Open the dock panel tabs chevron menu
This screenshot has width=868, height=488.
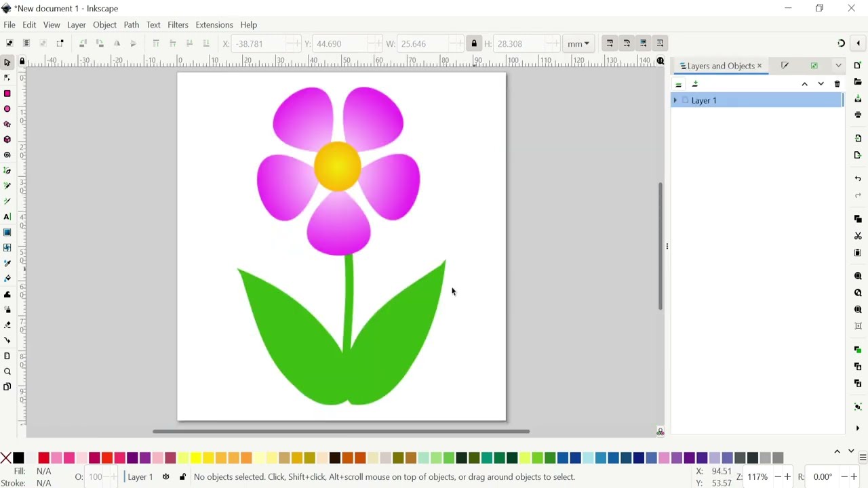(838, 66)
